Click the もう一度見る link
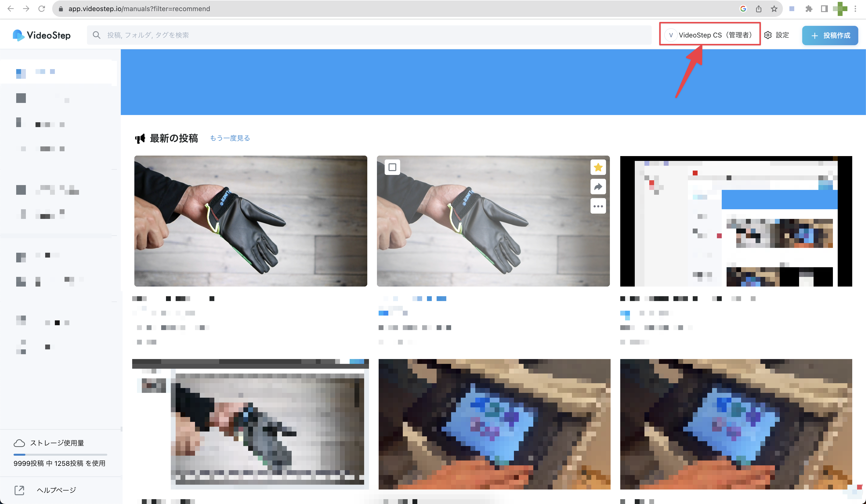866x504 pixels. [x=230, y=138]
